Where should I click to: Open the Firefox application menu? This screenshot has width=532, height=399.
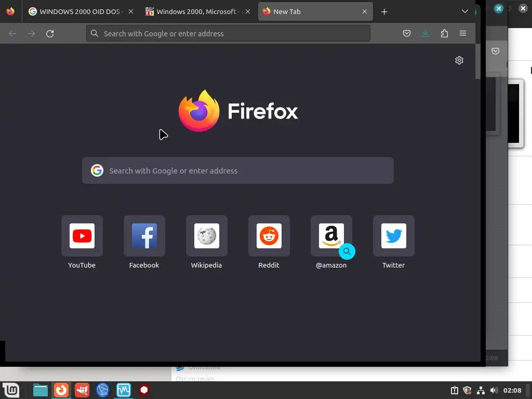pyautogui.click(x=463, y=33)
